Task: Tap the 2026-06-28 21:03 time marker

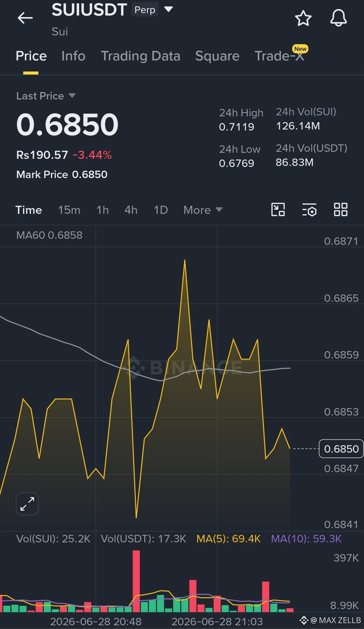Action: [x=217, y=621]
